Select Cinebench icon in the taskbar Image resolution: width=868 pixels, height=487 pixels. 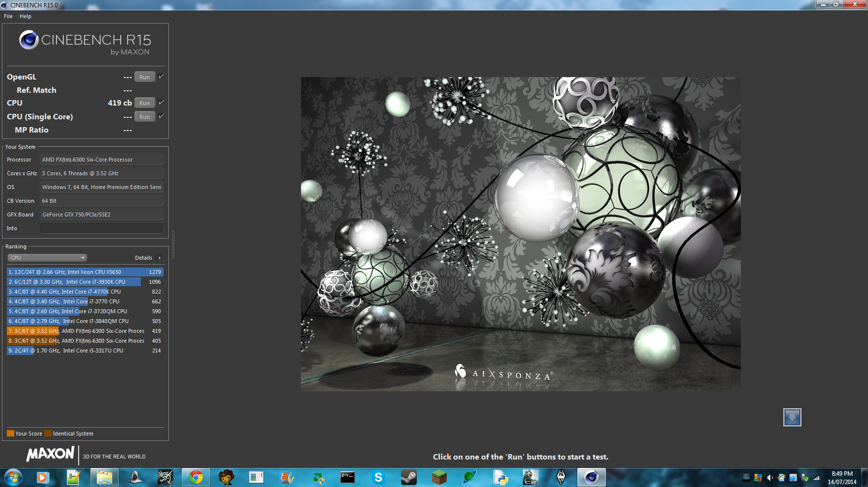tap(591, 477)
